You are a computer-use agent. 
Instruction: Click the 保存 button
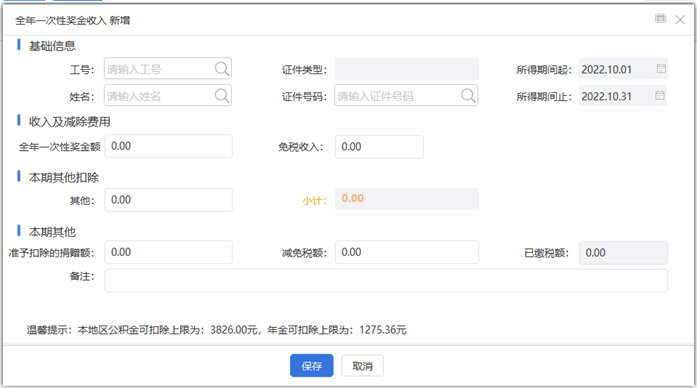point(312,366)
